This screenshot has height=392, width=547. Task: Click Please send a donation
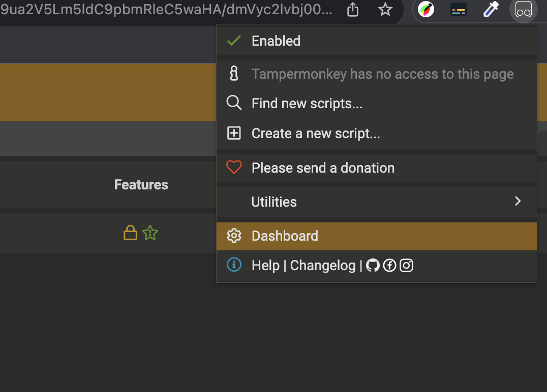[376, 168]
